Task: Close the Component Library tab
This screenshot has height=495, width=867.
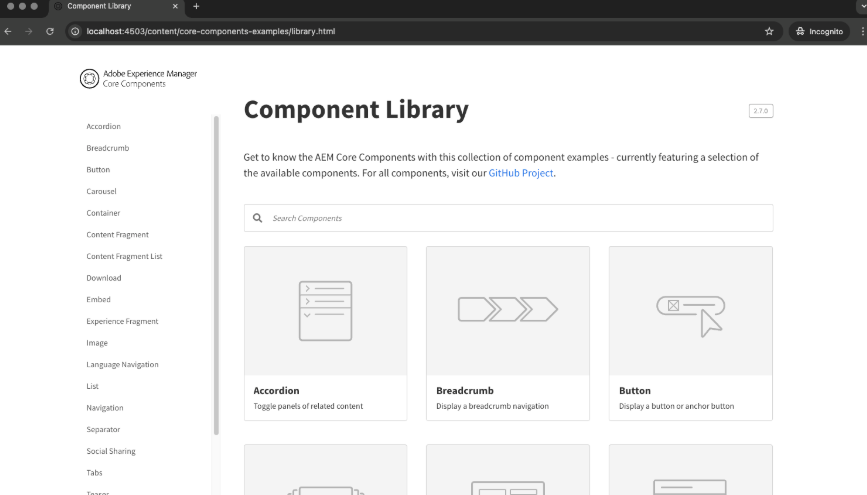Action: coord(175,7)
